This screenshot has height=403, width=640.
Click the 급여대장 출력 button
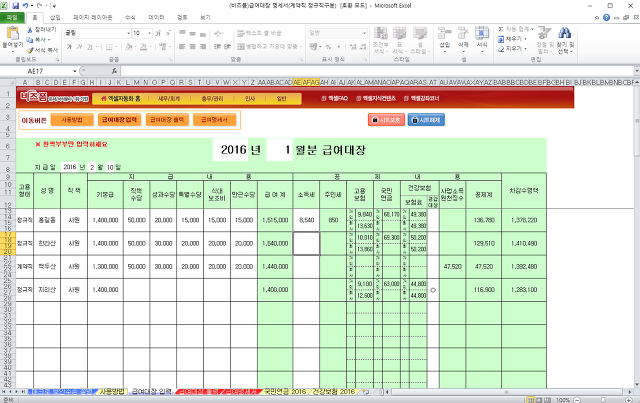[x=167, y=120]
